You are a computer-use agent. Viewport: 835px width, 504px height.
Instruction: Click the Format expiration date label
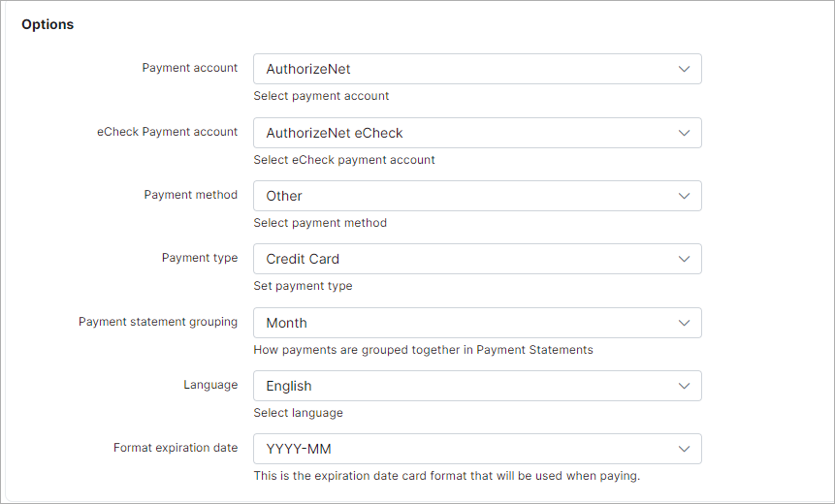pos(176,448)
